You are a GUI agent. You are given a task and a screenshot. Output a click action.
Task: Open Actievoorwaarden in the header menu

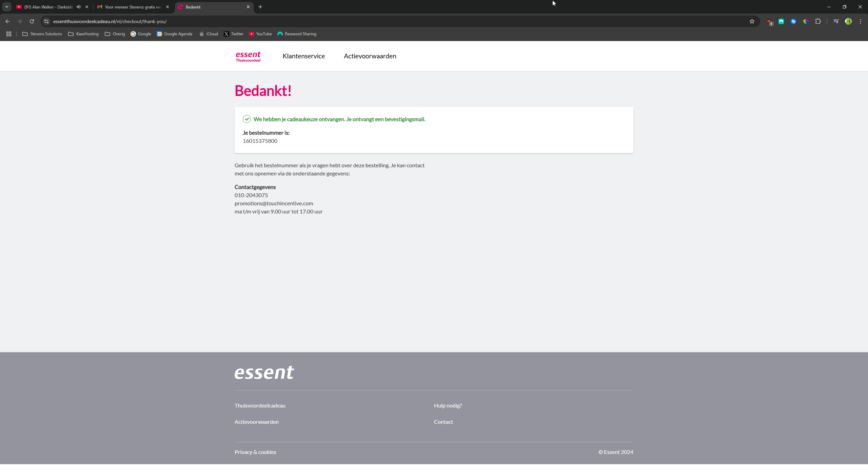[370, 56]
